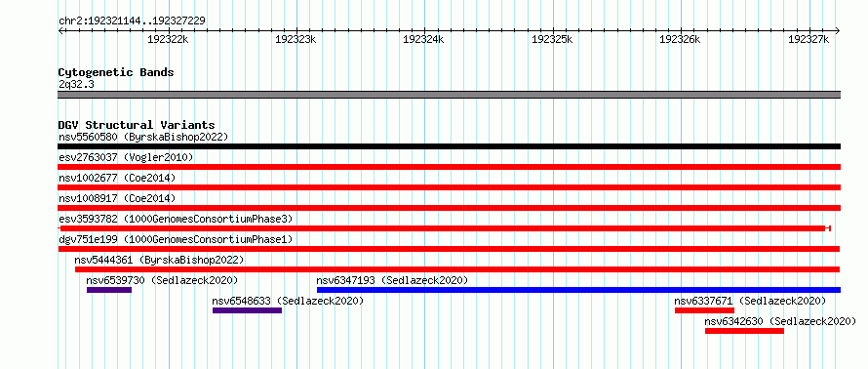This screenshot has width=868, height=369.
Task: Open nsv5444361 (ByrskaBishop2022) label
Action: click(x=159, y=260)
